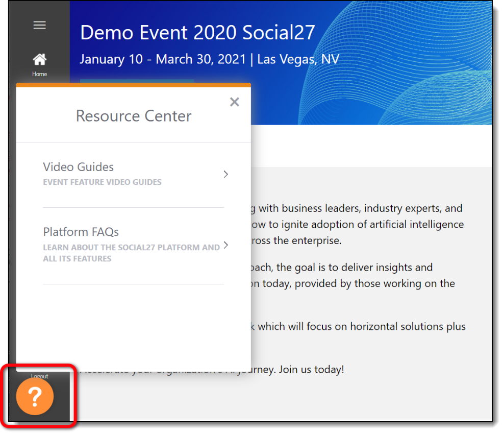Click the teal button peeking above Resource Center

click(137, 81)
